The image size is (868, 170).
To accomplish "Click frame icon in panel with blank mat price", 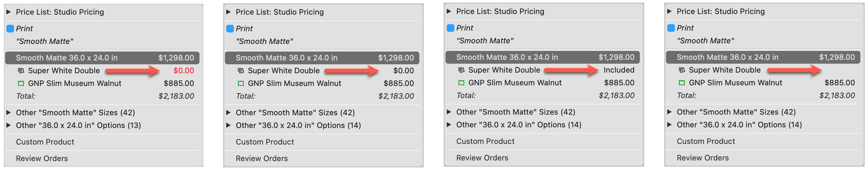I will pyautogui.click(x=681, y=83).
